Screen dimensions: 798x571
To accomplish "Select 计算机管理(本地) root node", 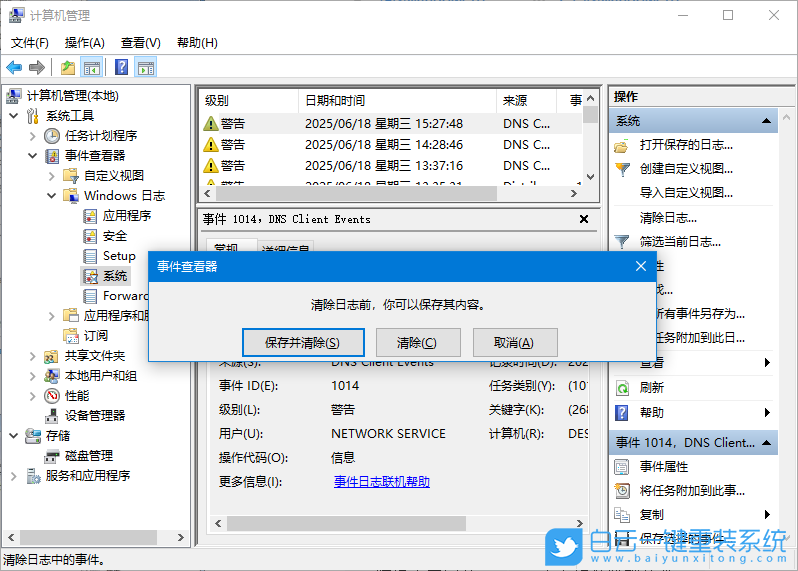I will point(72,96).
